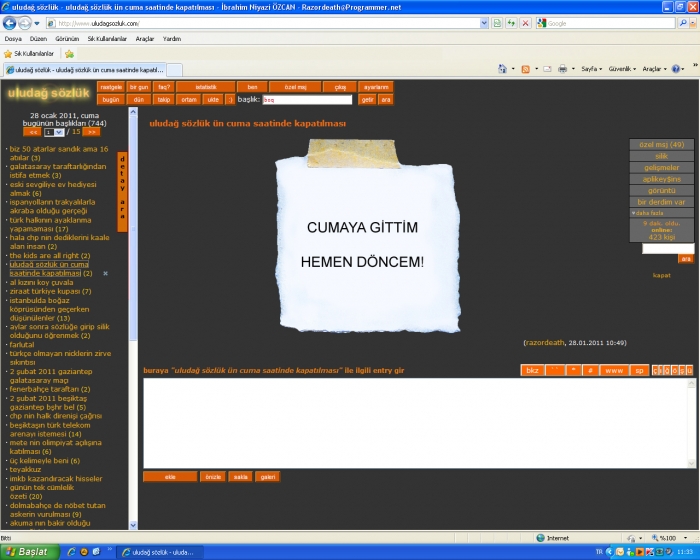Open the 'razordeath' author link
The height and width of the screenshot is (560, 700).
545,343
